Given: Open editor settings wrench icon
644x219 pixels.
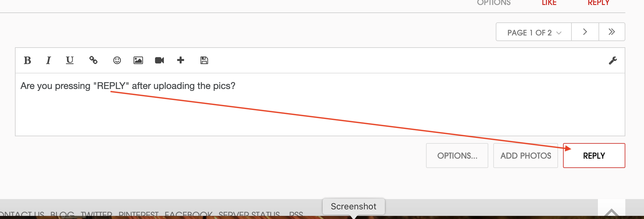Looking at the screenshot, I should click(x=613, y=60).
